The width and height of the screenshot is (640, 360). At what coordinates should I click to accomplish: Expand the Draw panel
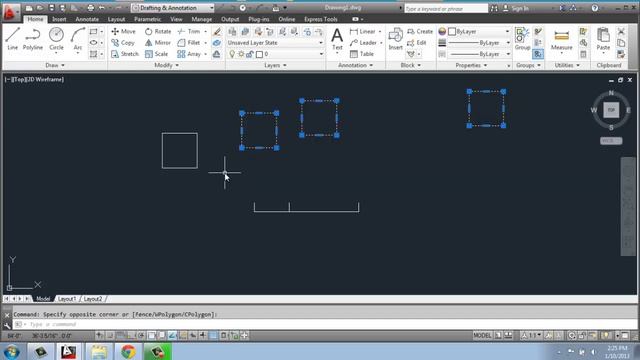(x=55, y=65)
